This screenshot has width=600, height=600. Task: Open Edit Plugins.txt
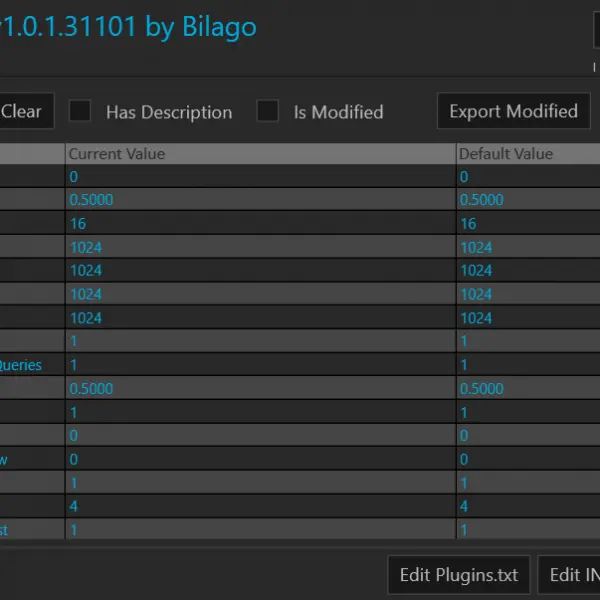point(459,575)
